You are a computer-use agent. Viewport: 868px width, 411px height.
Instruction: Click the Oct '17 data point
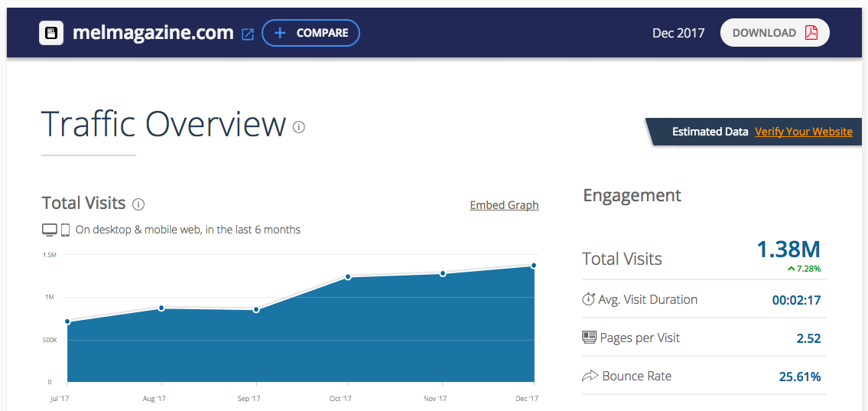(348, 277)
